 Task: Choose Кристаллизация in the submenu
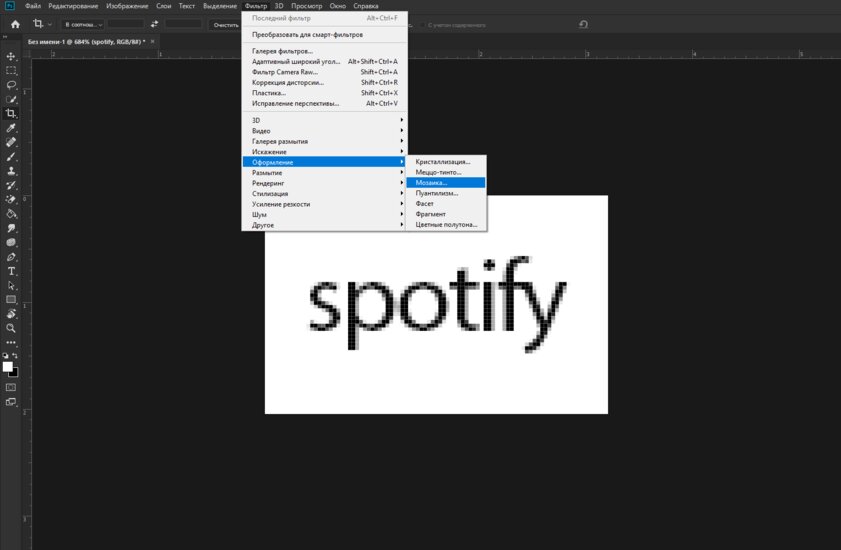tap(446, 162)
